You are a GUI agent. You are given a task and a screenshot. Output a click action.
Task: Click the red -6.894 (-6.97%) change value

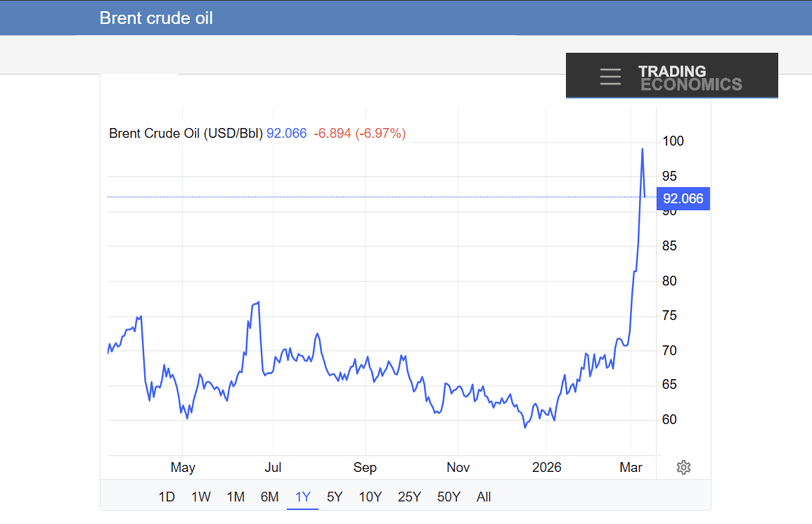click(359, 133)
